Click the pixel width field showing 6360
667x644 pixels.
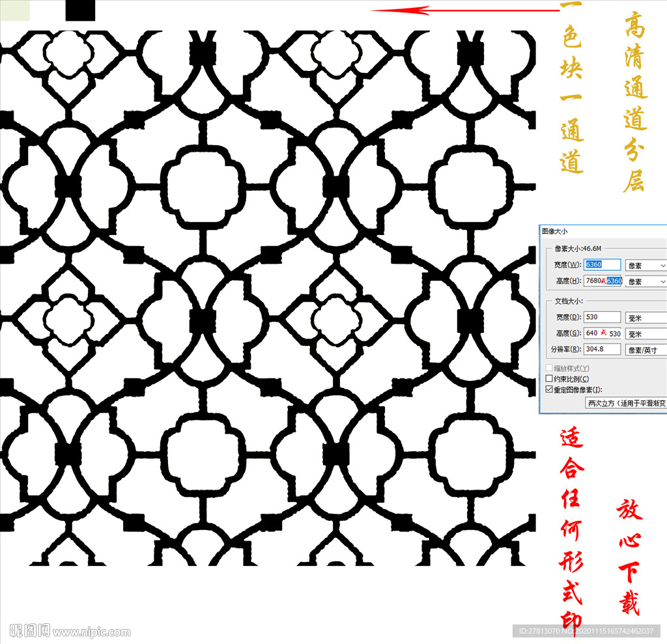(x=602, y=264)
